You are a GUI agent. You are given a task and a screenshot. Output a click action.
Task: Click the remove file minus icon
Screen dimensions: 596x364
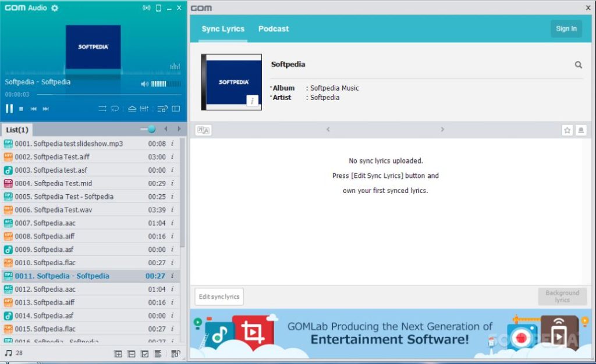tap(132, 354)
